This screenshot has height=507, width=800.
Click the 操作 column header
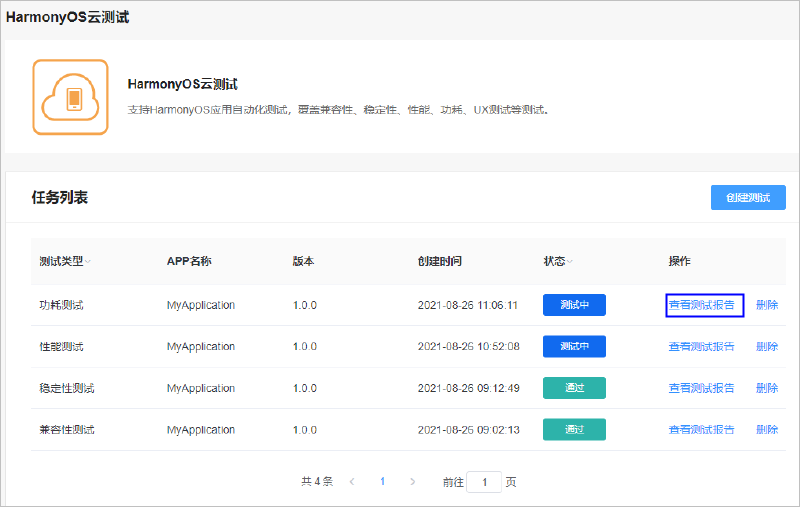coord(679,261)
